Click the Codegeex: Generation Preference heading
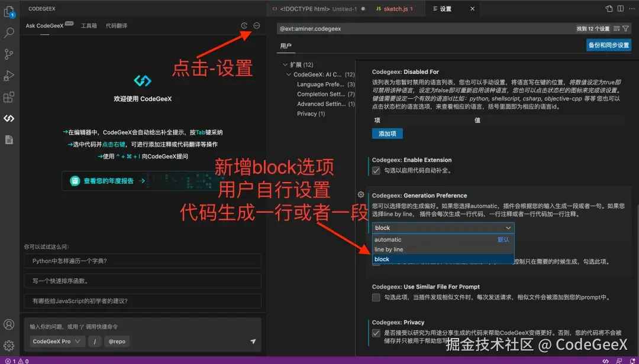 (x=419, y=196)
